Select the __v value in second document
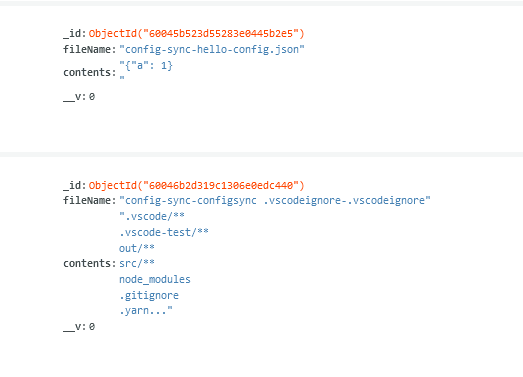523x377 pixels. (x=92, y=327)
